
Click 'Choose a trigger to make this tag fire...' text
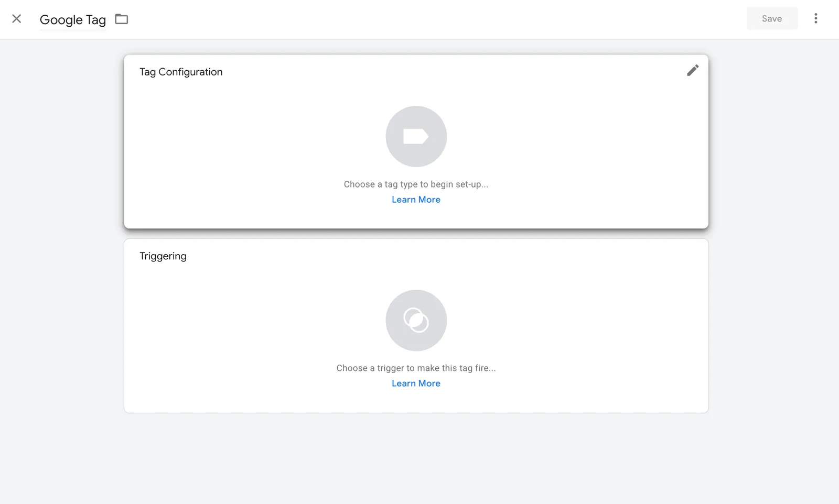[x=416, y=368]
